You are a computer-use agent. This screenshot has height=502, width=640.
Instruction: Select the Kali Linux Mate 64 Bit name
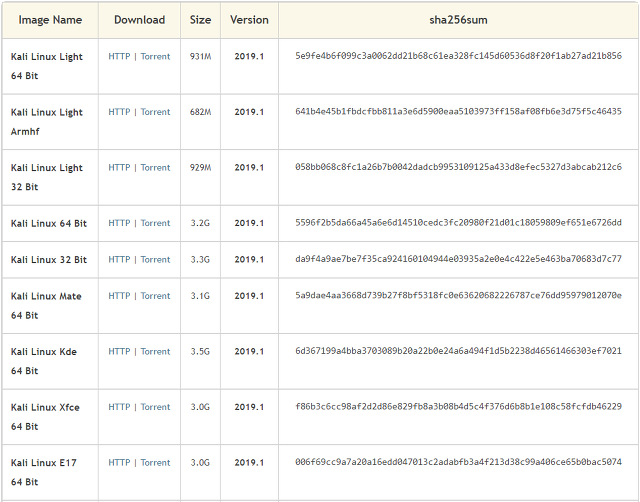[x=46, y=306]
